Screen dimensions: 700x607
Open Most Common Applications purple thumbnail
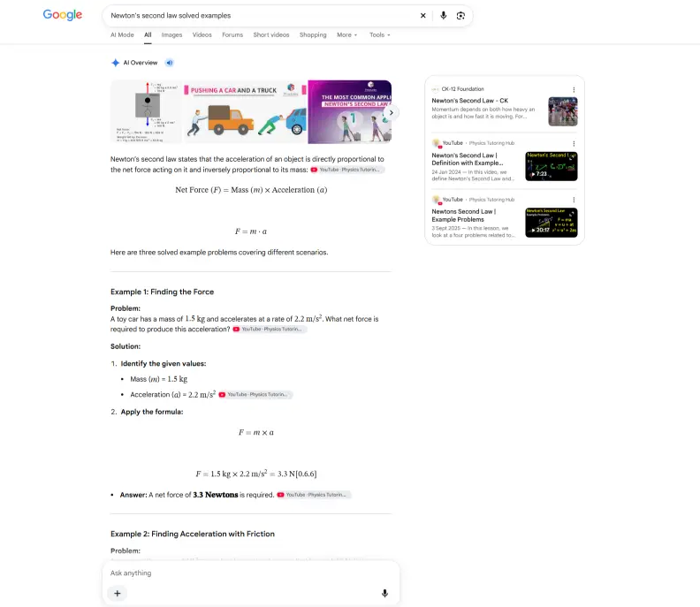click(x=349, y=112)
